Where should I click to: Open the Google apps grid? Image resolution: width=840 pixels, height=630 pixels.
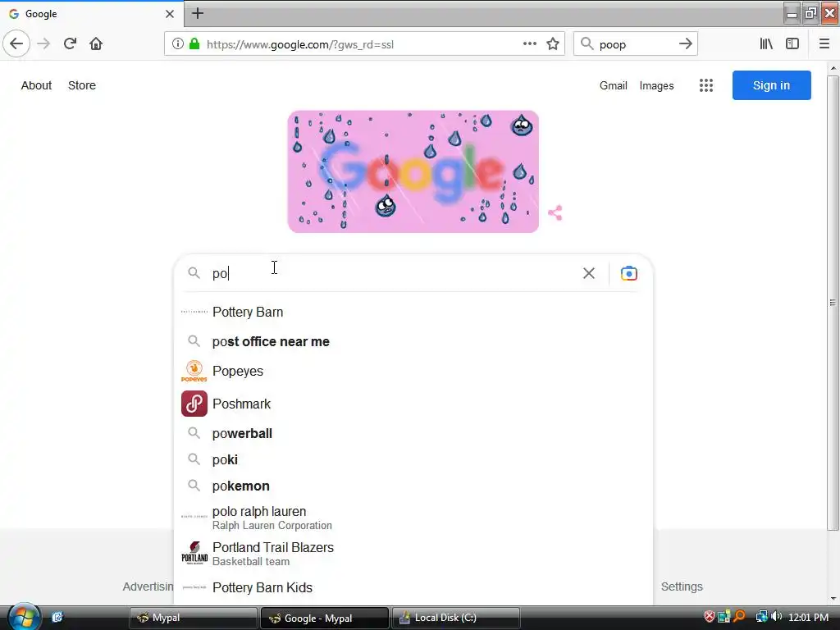click(706, 85)
